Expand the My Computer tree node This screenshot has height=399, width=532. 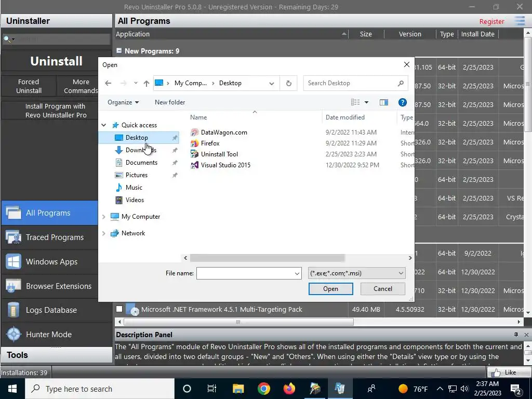coord(104,217)
